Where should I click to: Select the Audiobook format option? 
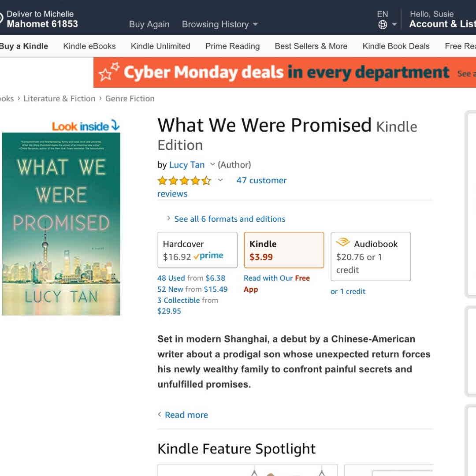click(x=370, y=256)
